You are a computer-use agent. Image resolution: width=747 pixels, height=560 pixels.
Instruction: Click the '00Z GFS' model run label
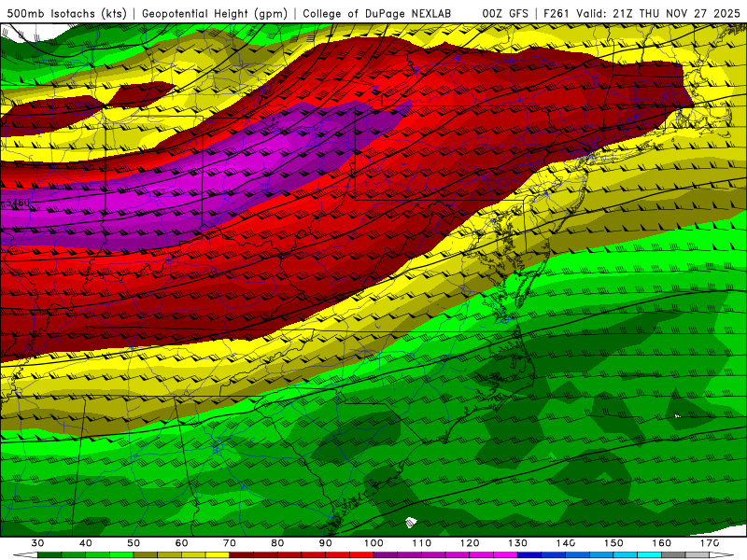pos(505,14)
